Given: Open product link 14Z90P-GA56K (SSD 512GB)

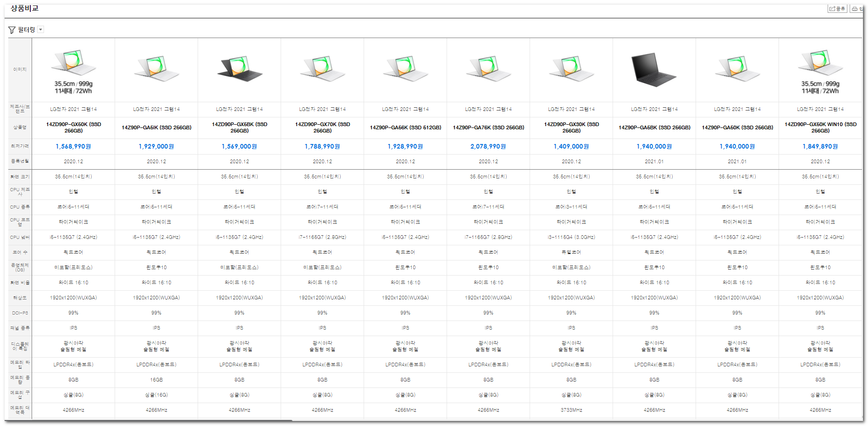Looking at the screenshot, I should click(x=405, y=127).
